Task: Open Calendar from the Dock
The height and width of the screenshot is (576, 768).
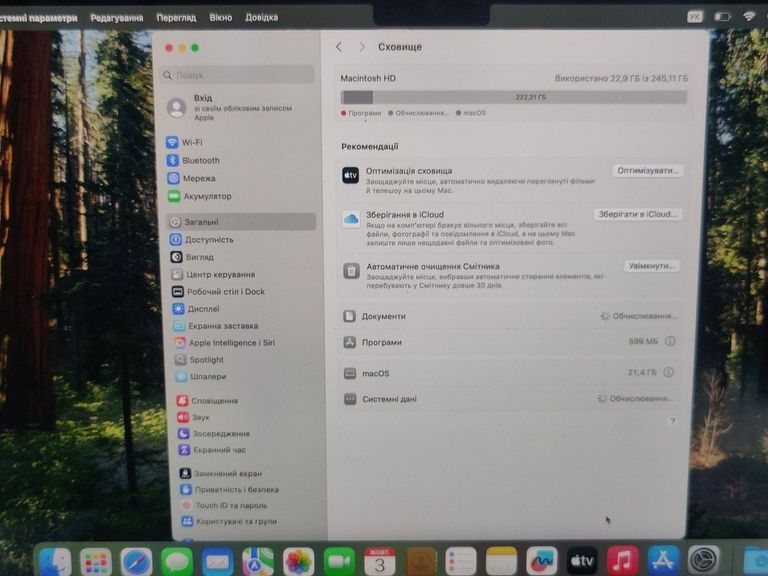Action: 380,562
